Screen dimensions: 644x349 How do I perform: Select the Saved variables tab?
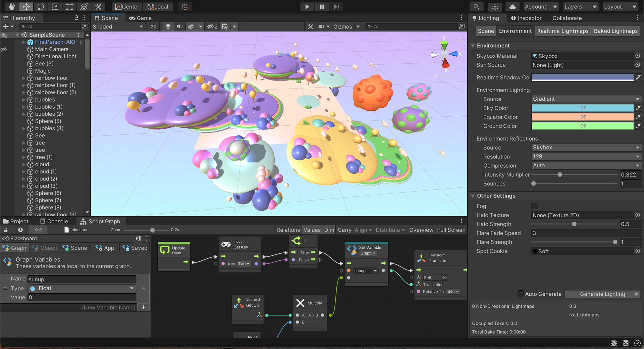click(135, 248)
